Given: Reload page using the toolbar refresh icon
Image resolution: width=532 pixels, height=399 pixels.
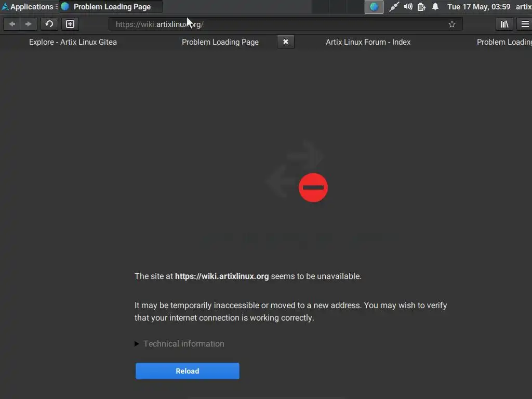Looking at the screenshot, I should tap(49, 24).
